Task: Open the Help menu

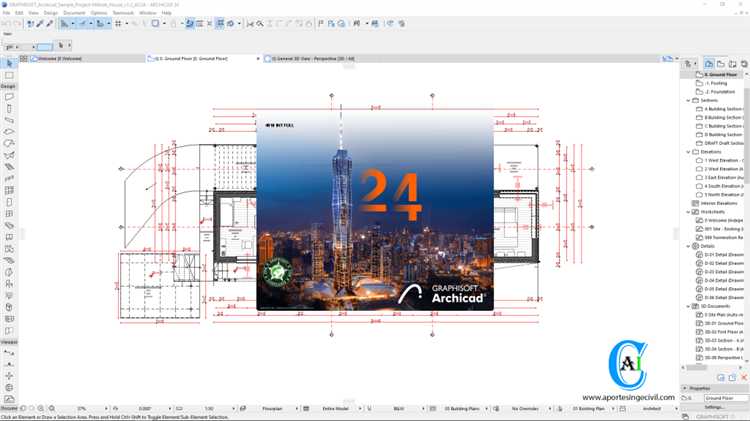Action: (x=166, y=13)
